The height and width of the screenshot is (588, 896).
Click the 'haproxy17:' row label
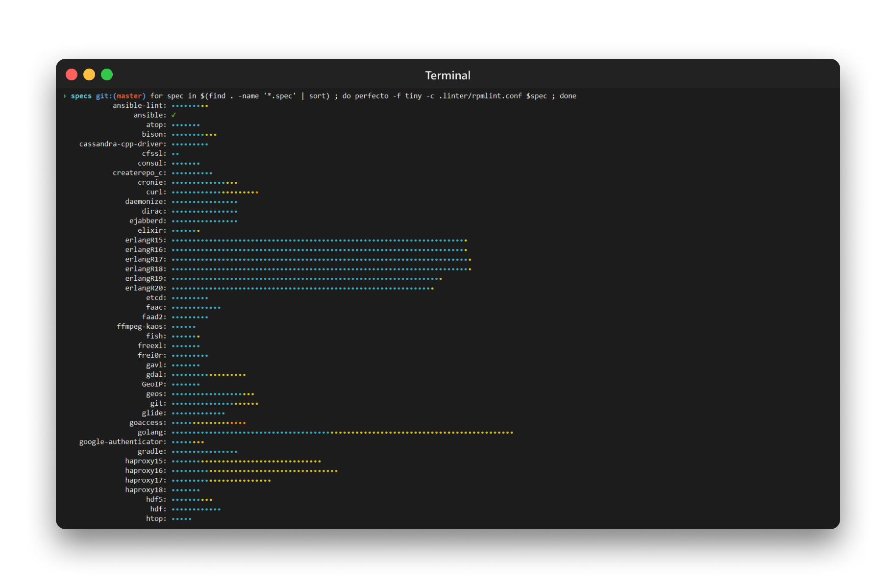tap(146, 480)
